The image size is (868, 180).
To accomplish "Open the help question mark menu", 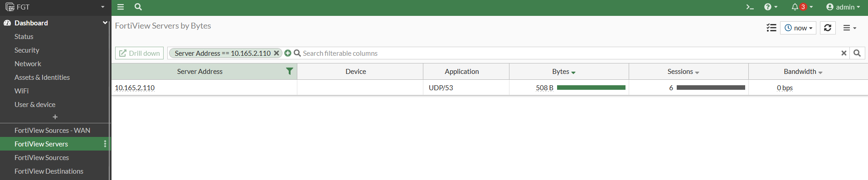I will tap(771, 7).
